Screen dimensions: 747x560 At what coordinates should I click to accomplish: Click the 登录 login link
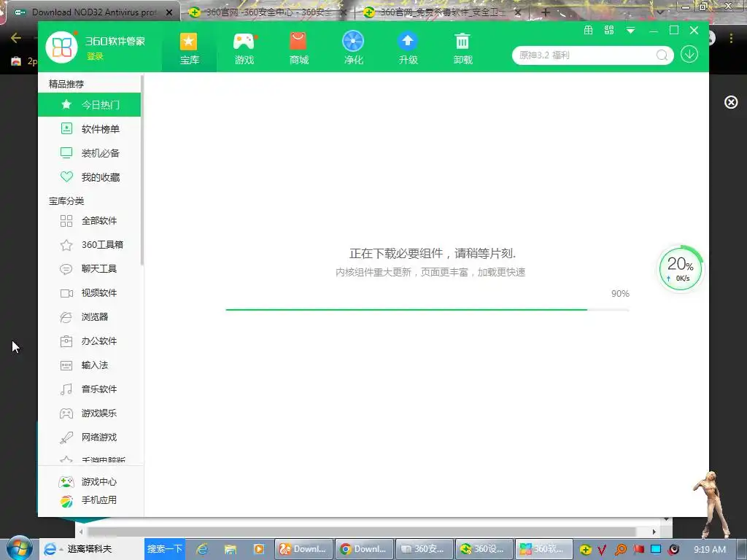95,56
